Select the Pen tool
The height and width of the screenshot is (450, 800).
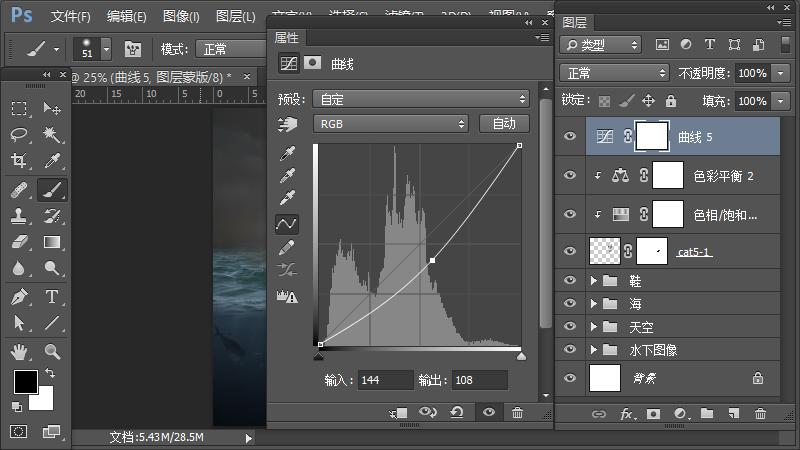coord(18,297)
